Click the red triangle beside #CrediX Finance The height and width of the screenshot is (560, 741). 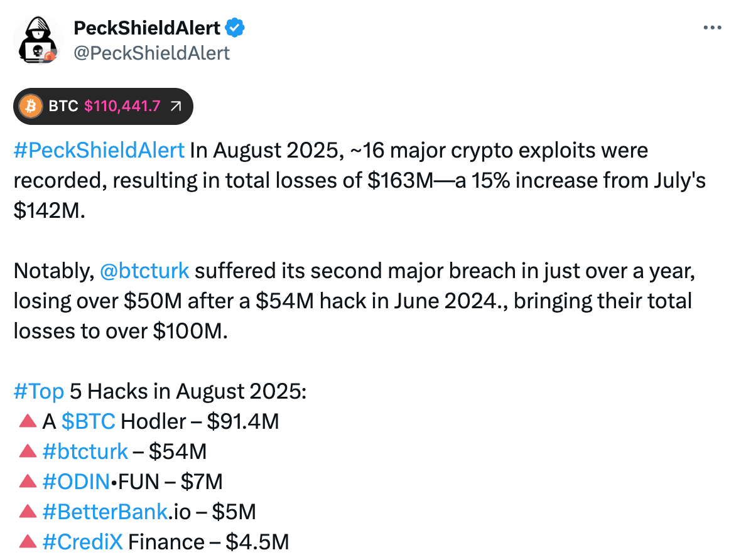pos(28,542)
